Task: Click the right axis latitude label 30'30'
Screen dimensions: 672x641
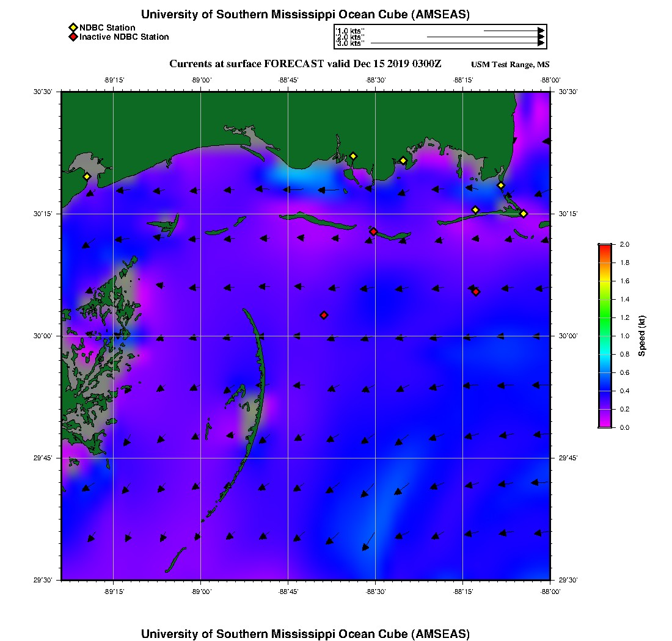Action: 568,92
